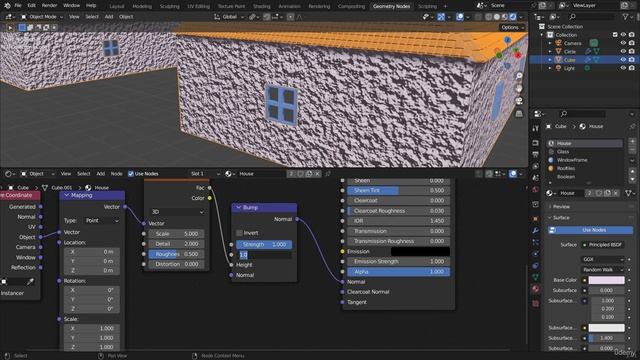The image size is (640, 360).
Task: Click the navigation gizmo Z axis dot
Action: (x=507, y=40)
